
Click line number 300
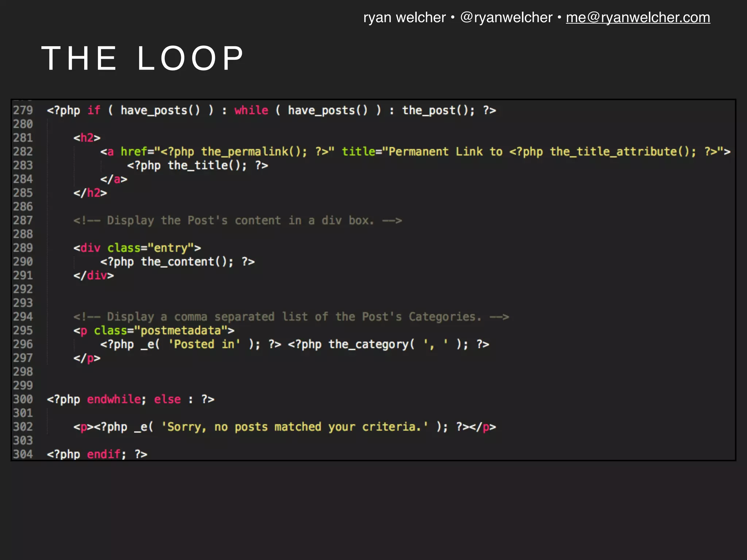point(23,399)
